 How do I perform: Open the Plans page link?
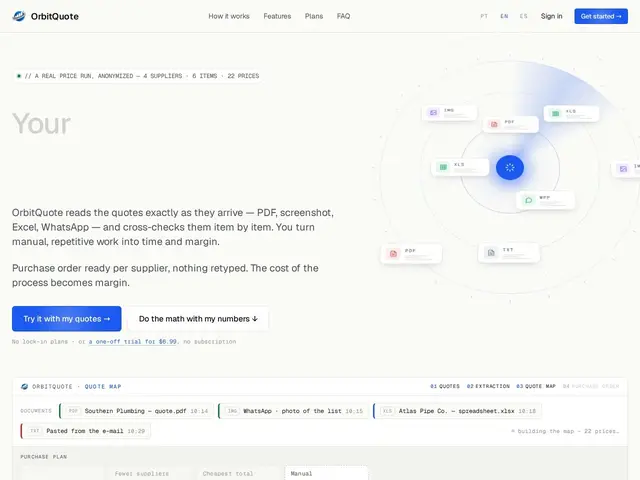click(314, 16)
